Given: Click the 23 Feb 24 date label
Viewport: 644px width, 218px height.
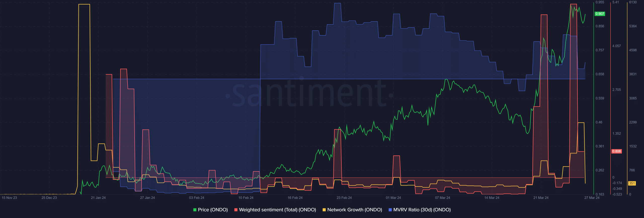Looking at the screenshot, I should tap(344, 198).
